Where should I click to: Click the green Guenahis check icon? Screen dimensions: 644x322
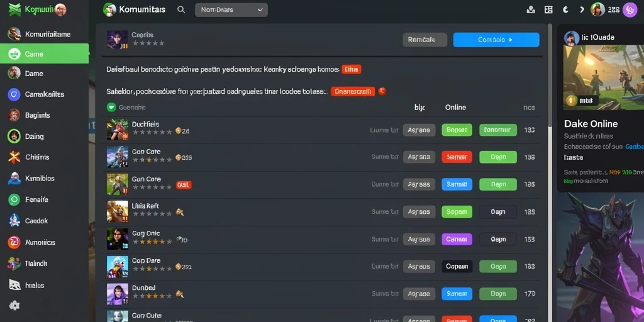(111, 107)
